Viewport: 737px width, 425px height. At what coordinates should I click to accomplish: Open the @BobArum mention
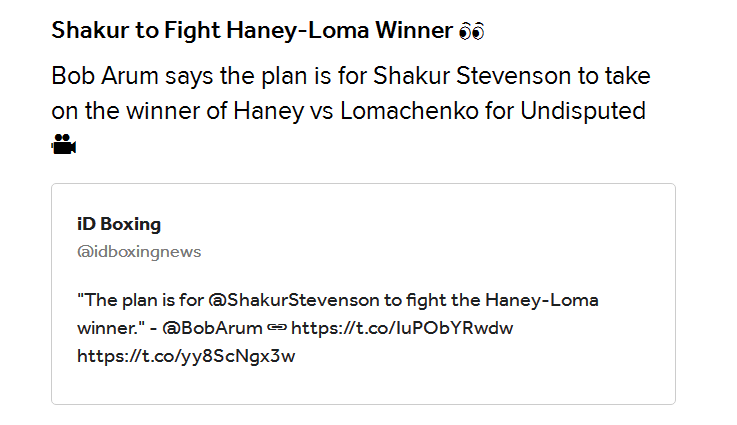click(212, 328)
